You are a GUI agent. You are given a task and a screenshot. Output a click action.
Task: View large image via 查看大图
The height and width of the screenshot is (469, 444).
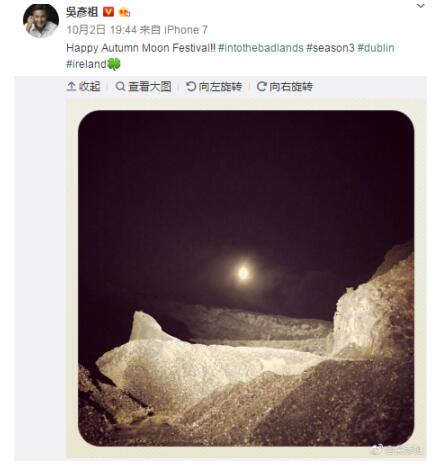143,87
